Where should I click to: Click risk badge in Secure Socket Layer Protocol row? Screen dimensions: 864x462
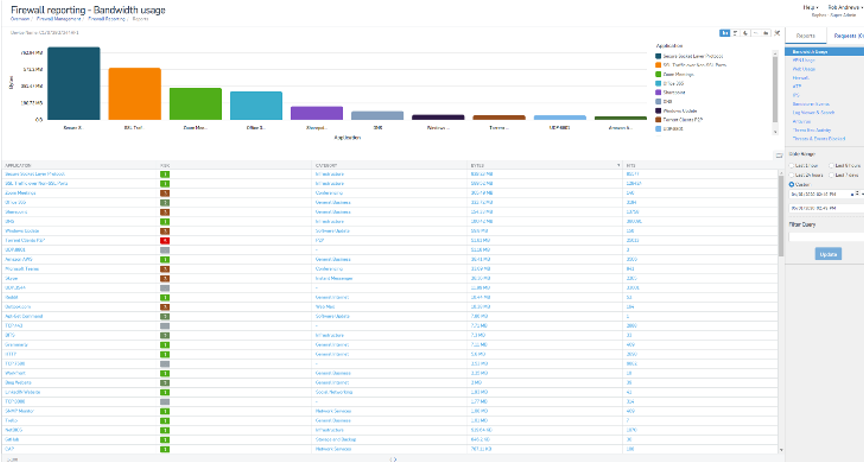(164, 174)
